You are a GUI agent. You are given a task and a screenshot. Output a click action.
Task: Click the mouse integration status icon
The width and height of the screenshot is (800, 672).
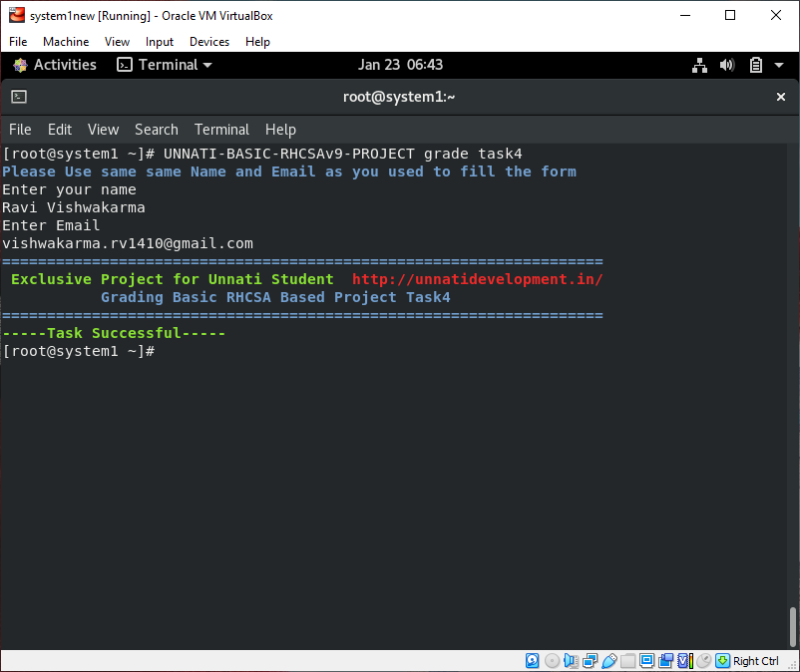[x=703, y=661]
